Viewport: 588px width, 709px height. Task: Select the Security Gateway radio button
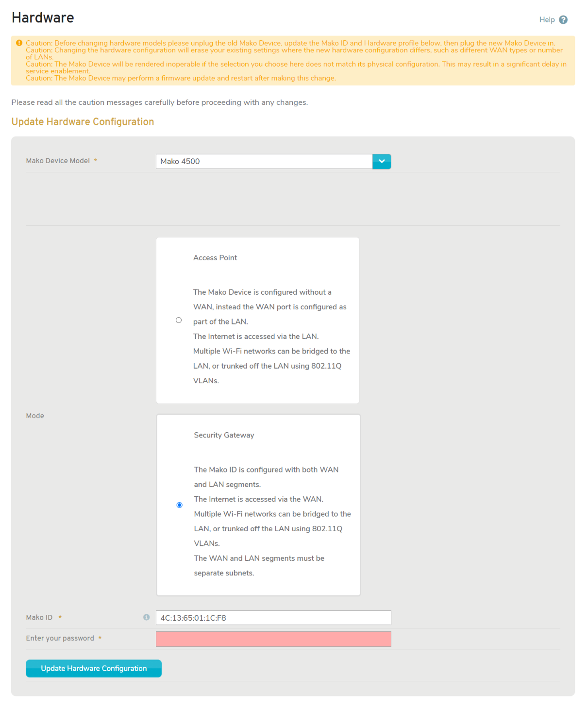[180, 505]
